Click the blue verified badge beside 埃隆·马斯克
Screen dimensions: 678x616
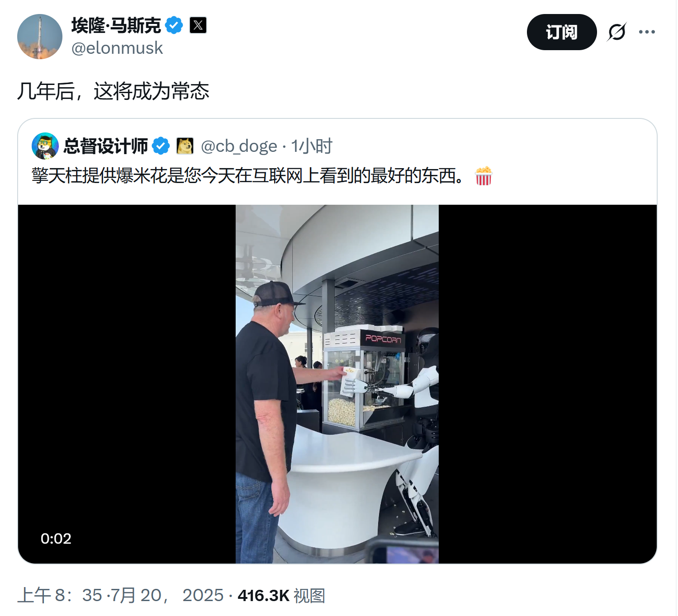[174, 25]
